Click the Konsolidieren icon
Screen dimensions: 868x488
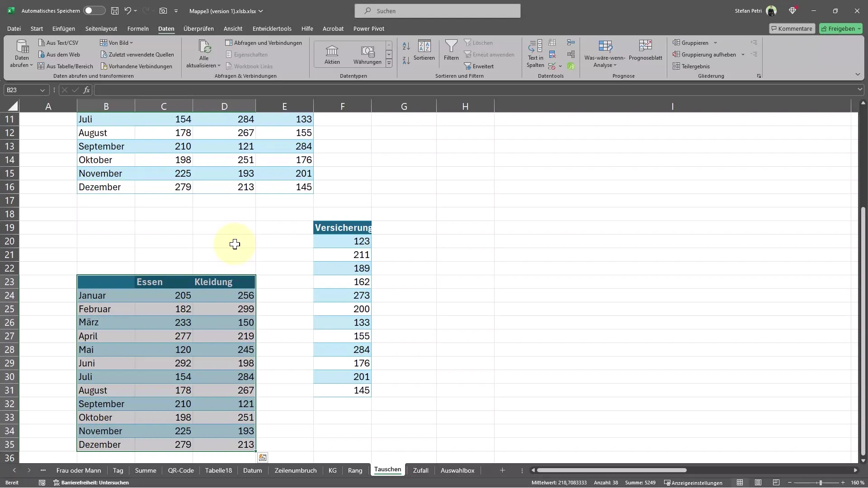point(571,42)
